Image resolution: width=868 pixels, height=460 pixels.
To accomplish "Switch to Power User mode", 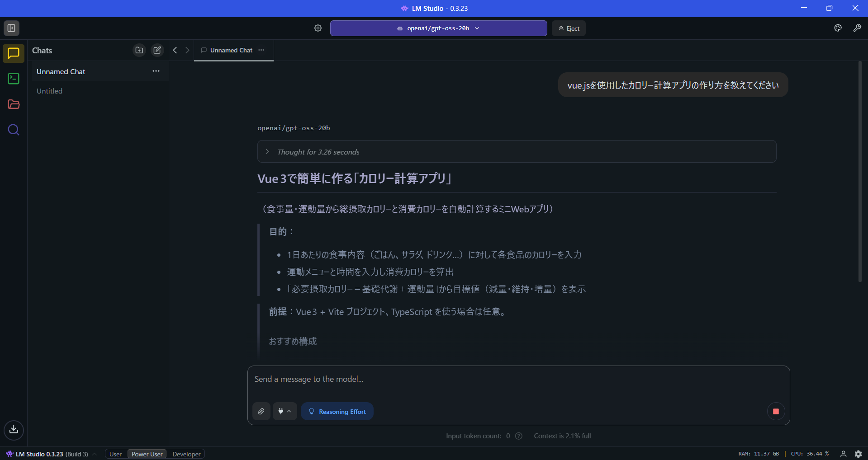I will coord(147,454).
